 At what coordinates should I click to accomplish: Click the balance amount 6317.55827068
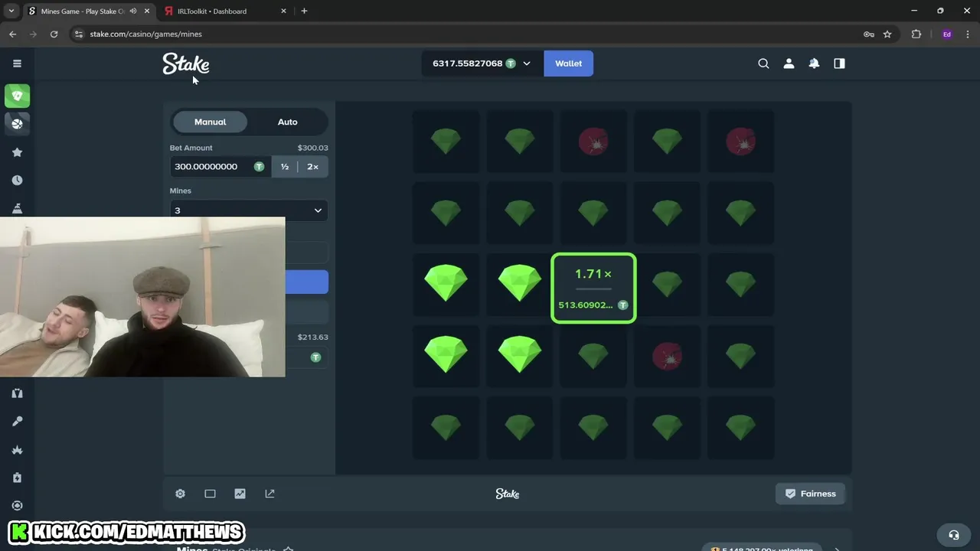pos(467,64)
